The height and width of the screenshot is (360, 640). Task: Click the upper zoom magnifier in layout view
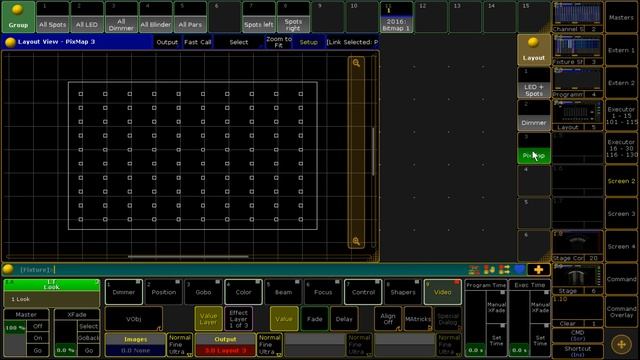coord(356,63)
